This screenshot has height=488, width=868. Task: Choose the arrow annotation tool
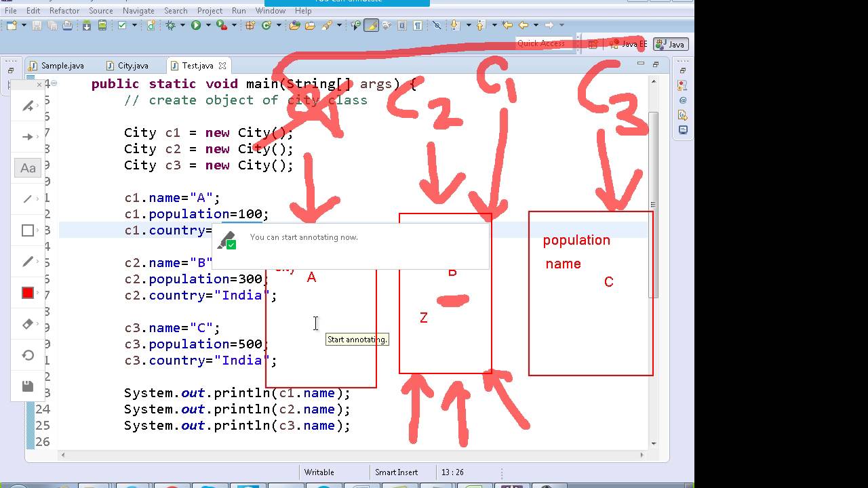tap(28, 137)
